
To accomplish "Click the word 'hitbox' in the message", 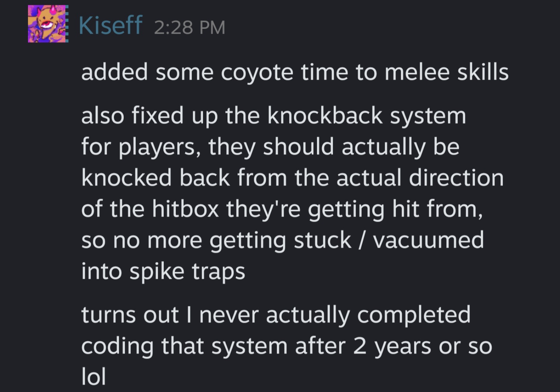I will pyautogui.click(x=185, y=209).
